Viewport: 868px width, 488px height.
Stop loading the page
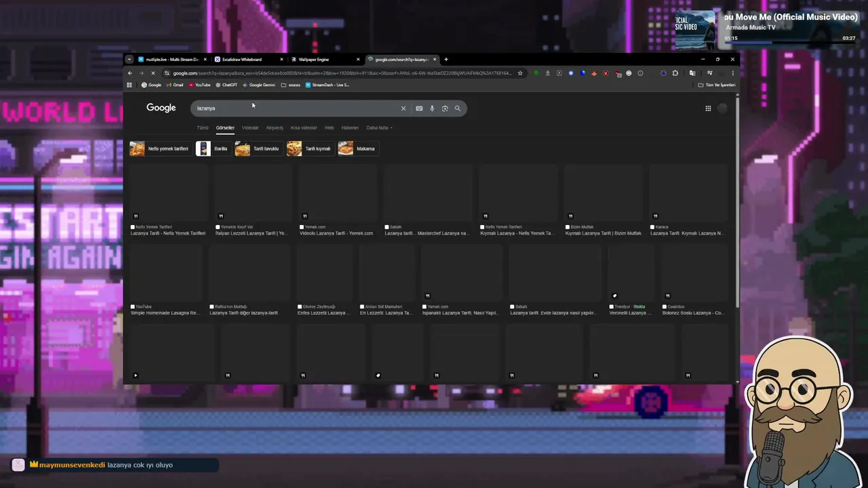153,73
